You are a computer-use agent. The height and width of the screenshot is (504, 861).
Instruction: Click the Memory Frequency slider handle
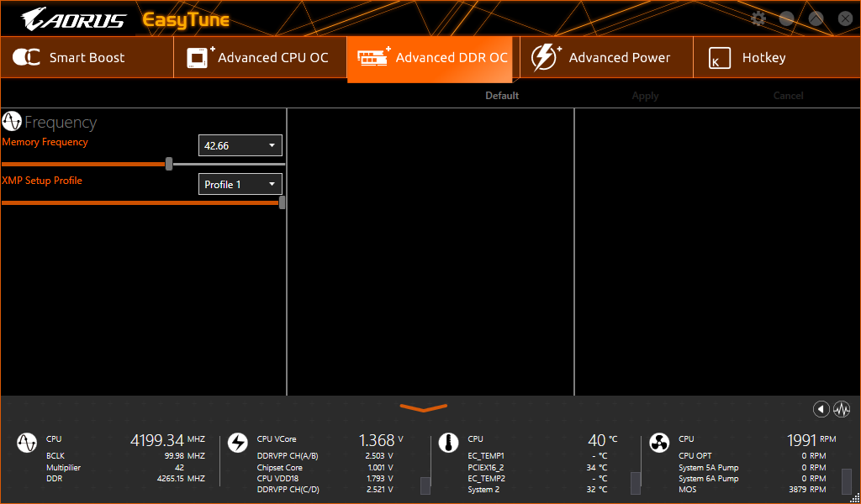[169, 164]
